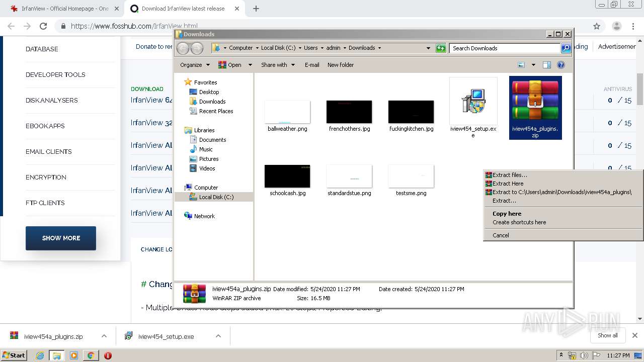Expand address bar history dropdown

click(428, 48)
